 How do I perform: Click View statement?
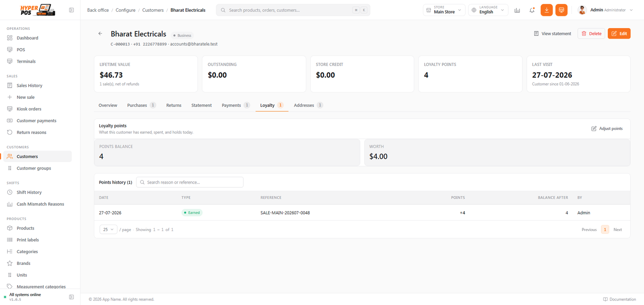pos(552,34)
